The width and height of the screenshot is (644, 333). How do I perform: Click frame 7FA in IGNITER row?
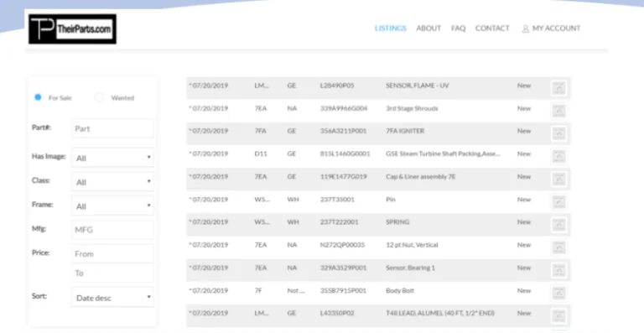[261, 131]
